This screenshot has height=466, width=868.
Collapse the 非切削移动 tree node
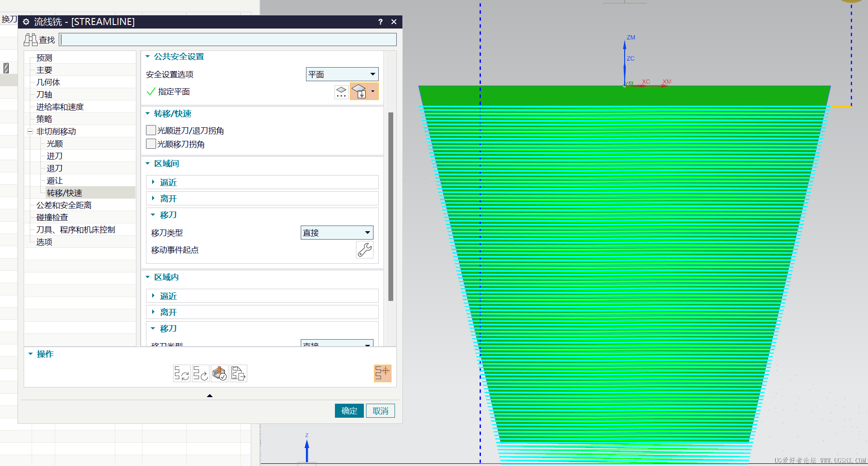tap(30, 131)
